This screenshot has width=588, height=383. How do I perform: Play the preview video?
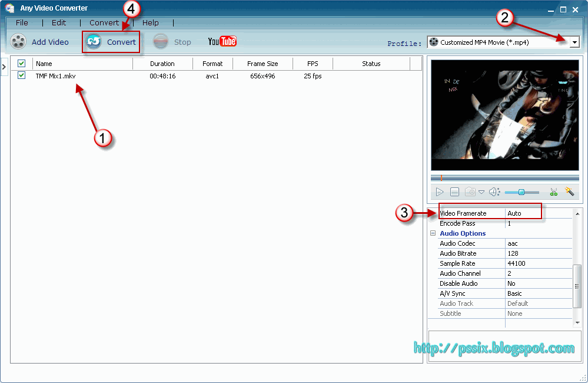pos(439,191)
